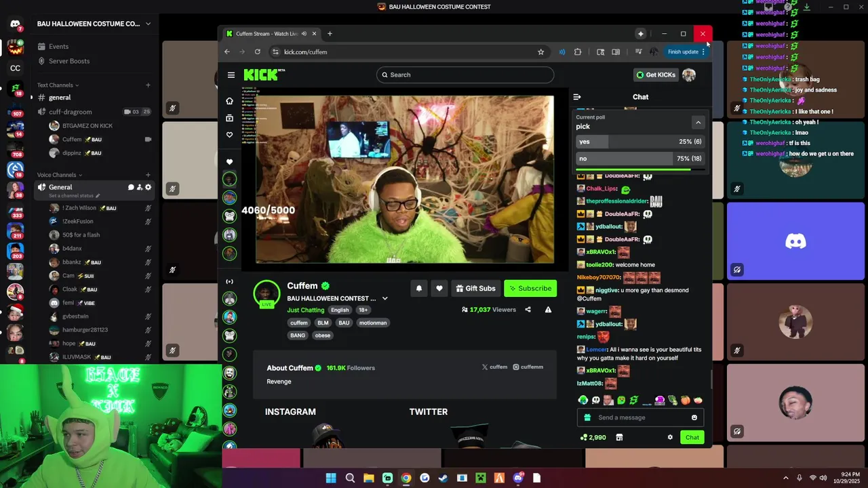
Task: Go back in the Chrome browser
Action: click(227, 52)
